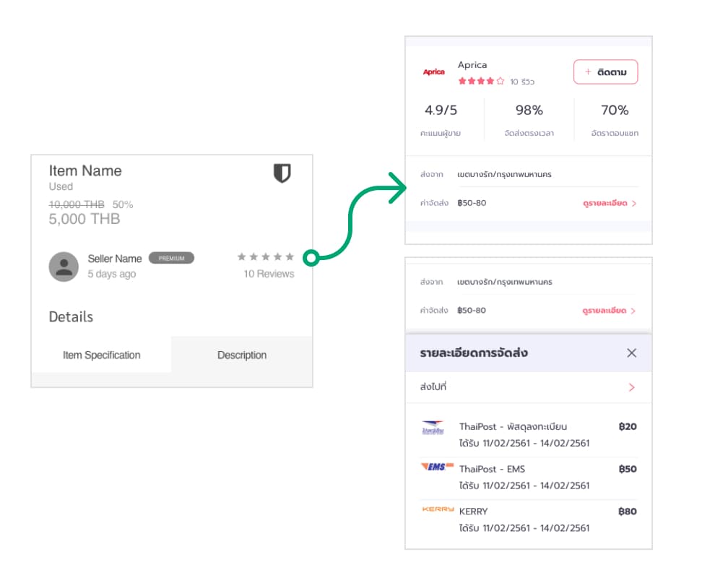Screen dimensions: 728x578
Task: Click the 10 Reviews link
Action: tap(269, 274)
